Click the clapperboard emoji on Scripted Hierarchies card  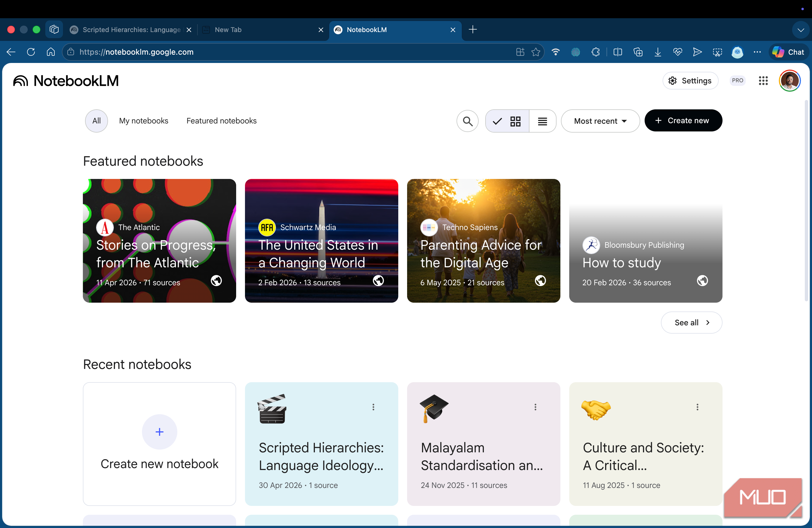272,409
